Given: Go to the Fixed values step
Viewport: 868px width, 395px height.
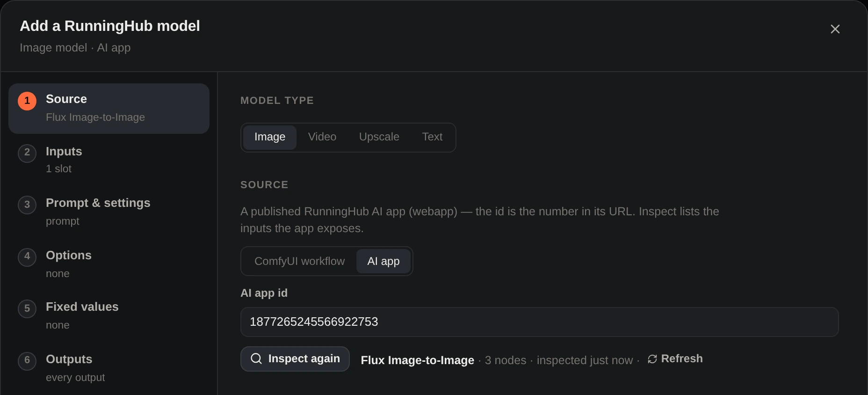Looking at the screenshot, I should coord(109,316).
